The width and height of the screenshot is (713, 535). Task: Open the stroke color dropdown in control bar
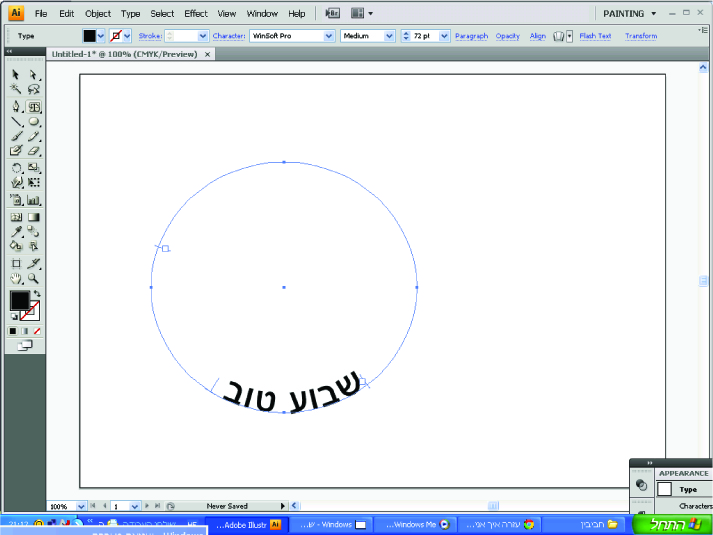[127, 36]
